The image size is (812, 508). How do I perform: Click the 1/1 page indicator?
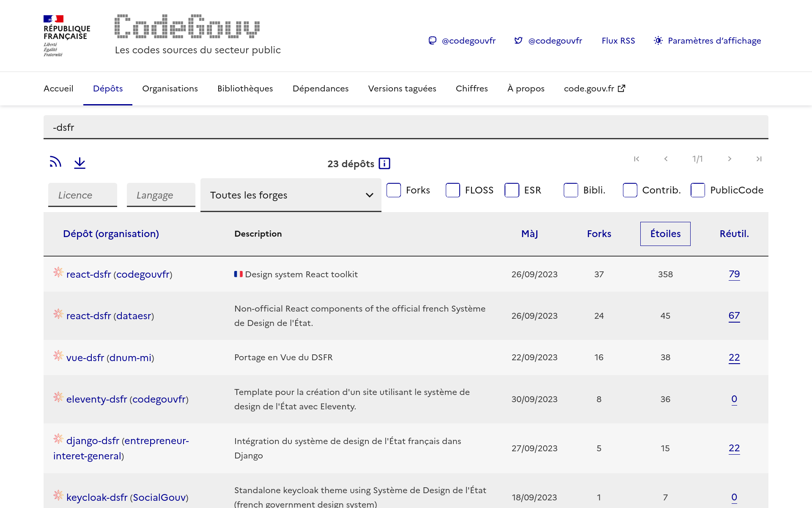[x=697, y=159]
